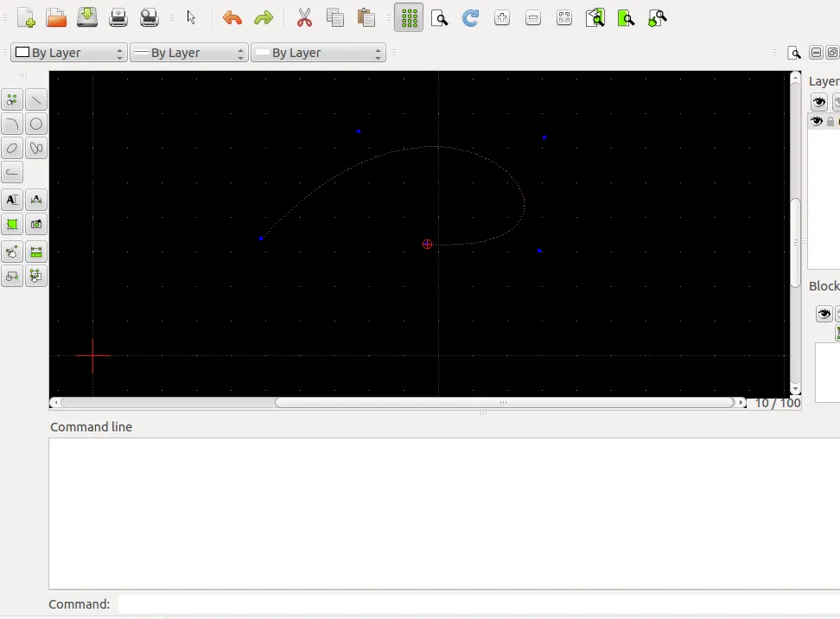Screen dimensions: 840x619
Task: Zoom in on the drawing
Action: [502, 17]
